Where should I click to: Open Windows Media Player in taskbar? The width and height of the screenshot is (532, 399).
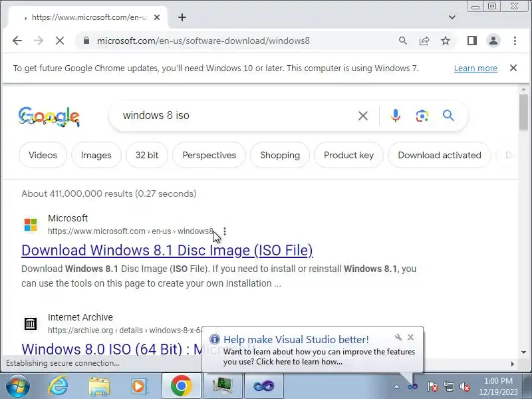(x=139, y=386)
